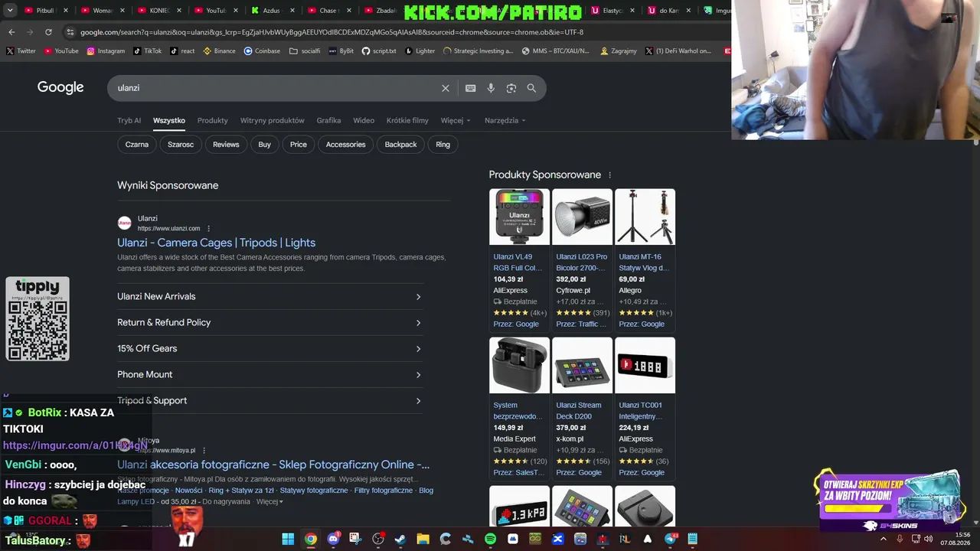
Task: Search by image with Google Lens
Action: (x=511, y=88)
